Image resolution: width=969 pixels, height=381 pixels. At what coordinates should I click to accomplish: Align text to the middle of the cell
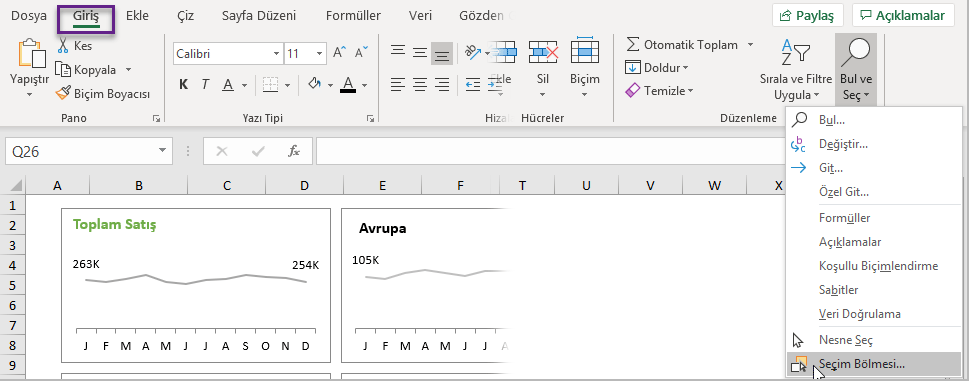tap(420, 53)
